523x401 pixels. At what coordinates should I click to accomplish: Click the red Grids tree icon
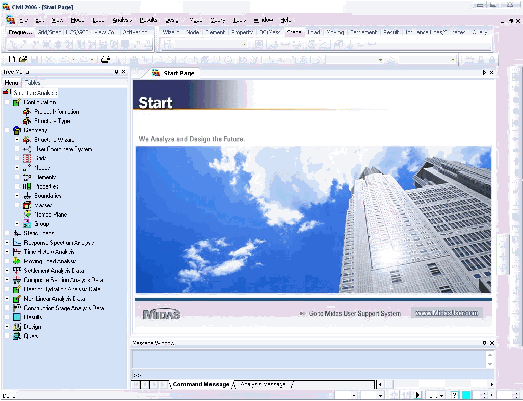(x=27, y=158)
